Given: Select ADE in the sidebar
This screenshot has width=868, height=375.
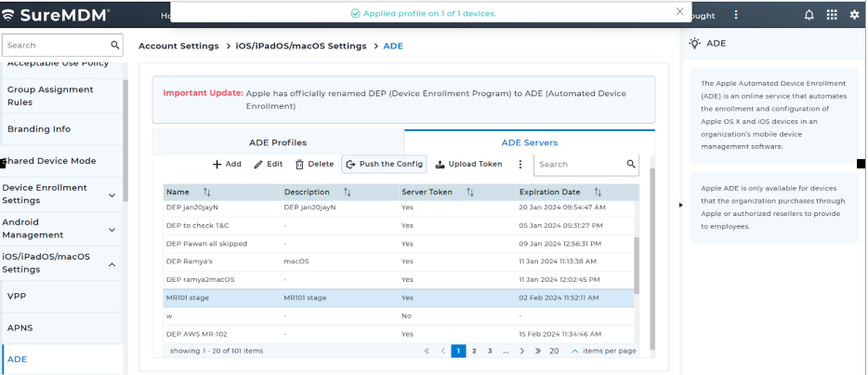Looking at the screenshot, I should tap(62, 359).
